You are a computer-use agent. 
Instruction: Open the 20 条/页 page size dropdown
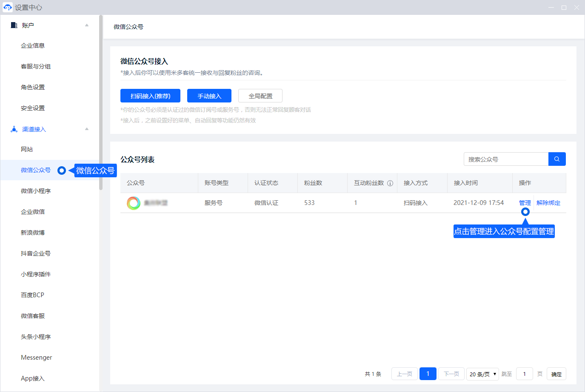pyautogui.click(x=482, y=374)
